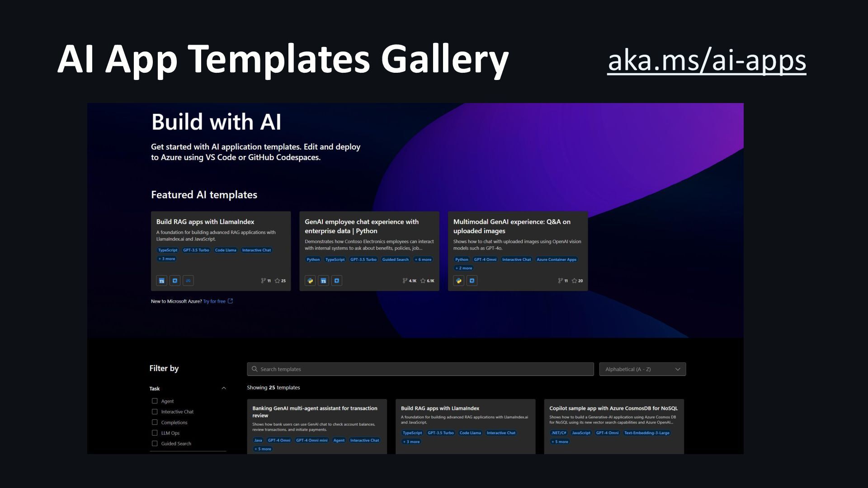The width and height of the screenshot is (868, 488).
Task: Click into the Search templates field
Action: click(420, 369)
